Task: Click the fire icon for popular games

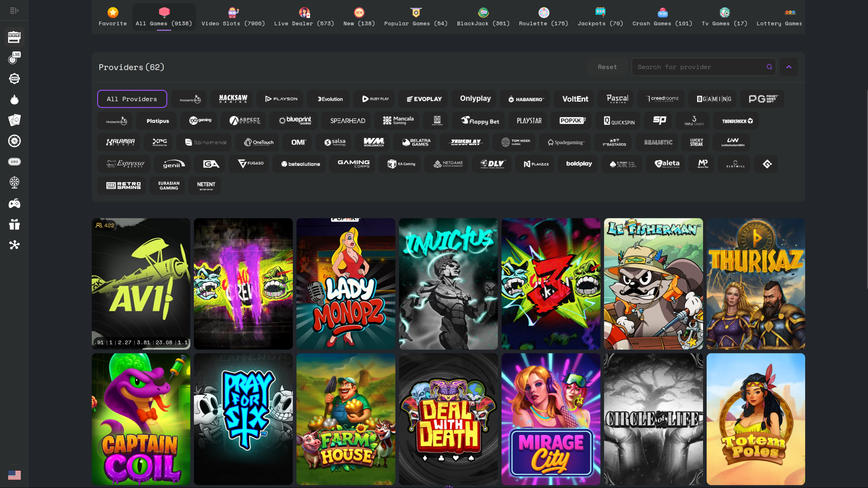Action: pos(14,100)
